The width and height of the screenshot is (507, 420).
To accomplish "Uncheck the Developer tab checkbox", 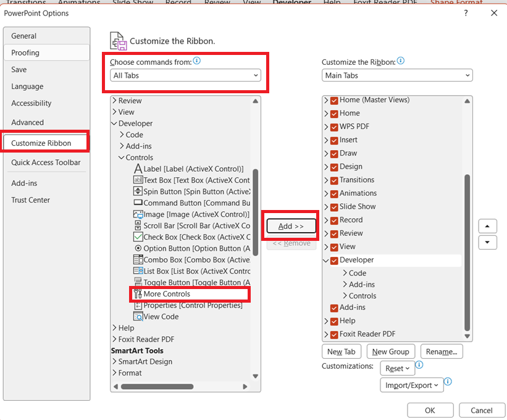I will click(x=334, y=261).
